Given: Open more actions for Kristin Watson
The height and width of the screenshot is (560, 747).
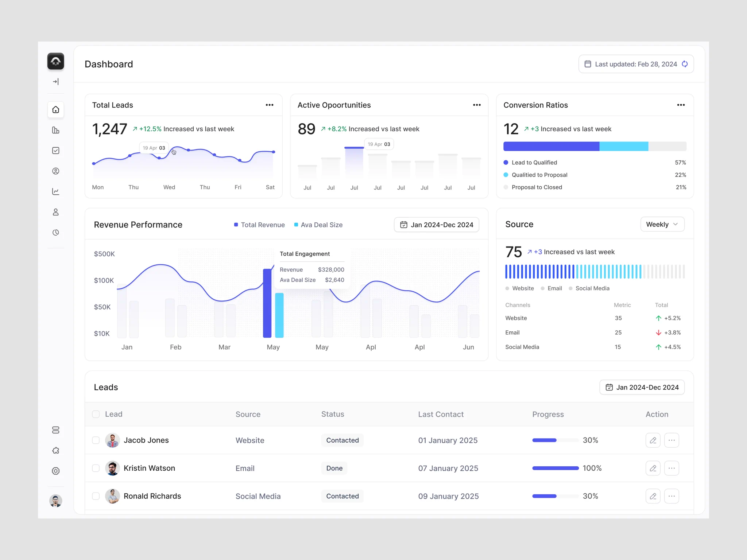Looking at the screenshot, I should coord(671,468).
